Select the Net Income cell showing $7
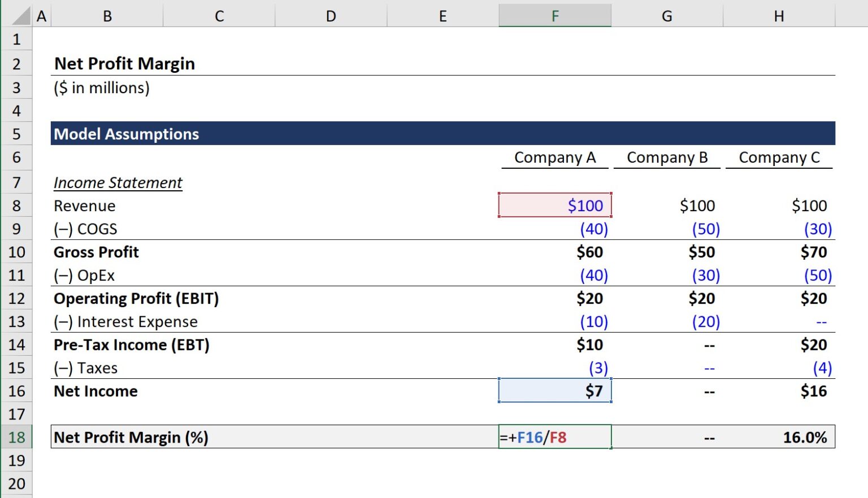 tap(554, 391)
